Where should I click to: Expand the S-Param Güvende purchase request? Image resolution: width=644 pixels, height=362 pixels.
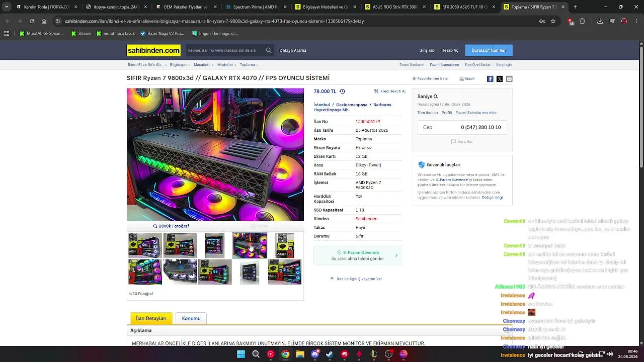(358, 255)
